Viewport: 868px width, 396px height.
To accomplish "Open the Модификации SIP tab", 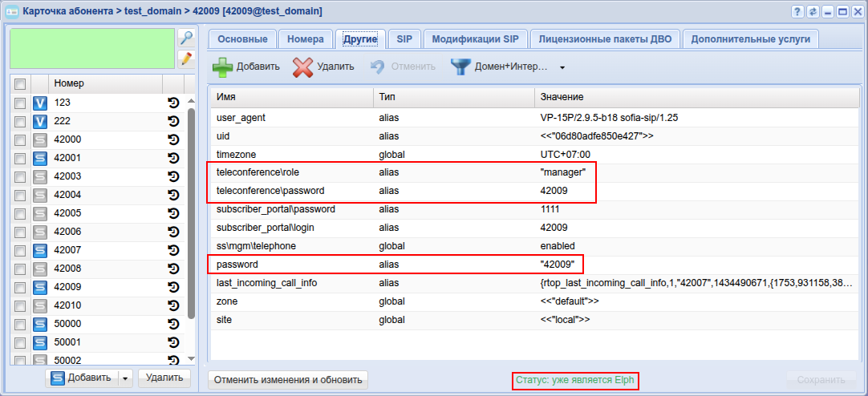I will point(475,39).
